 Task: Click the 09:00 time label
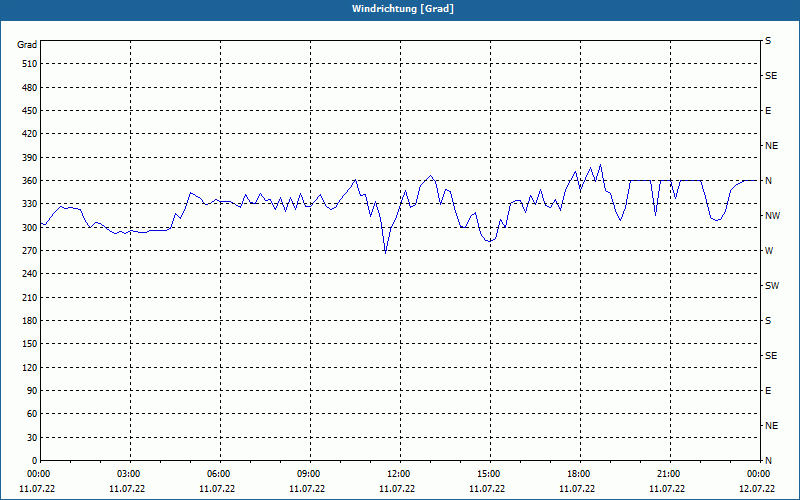[308, 474]
